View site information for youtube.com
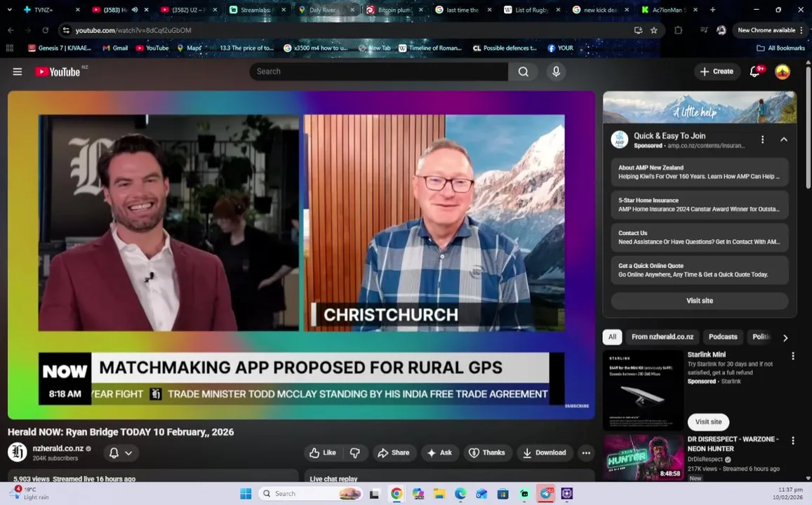 click(66, 30)
